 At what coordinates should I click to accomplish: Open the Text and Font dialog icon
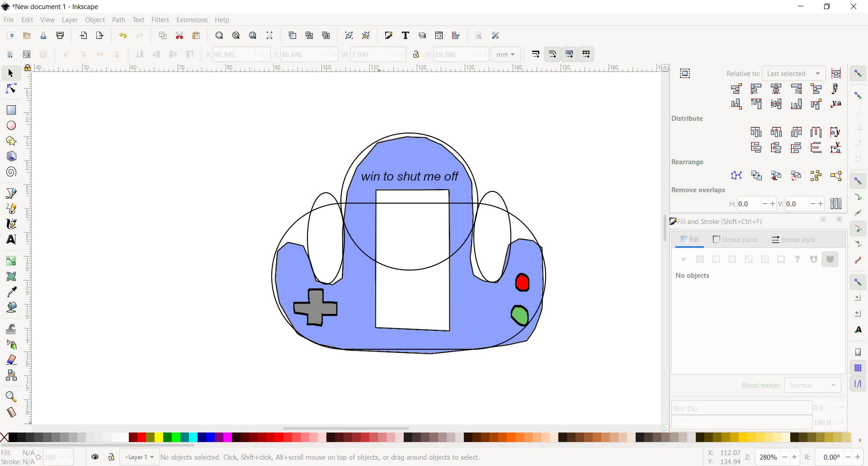[x=406, y=36]
